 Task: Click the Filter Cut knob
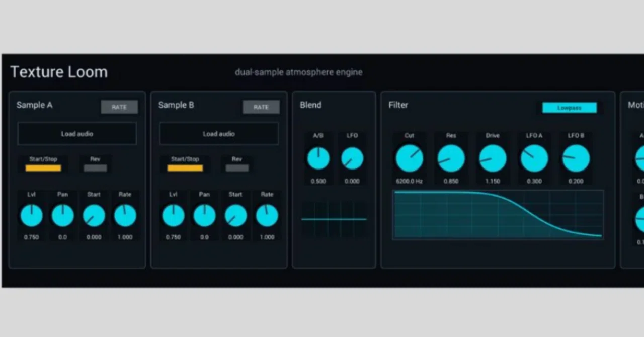(x=410, y=158)
